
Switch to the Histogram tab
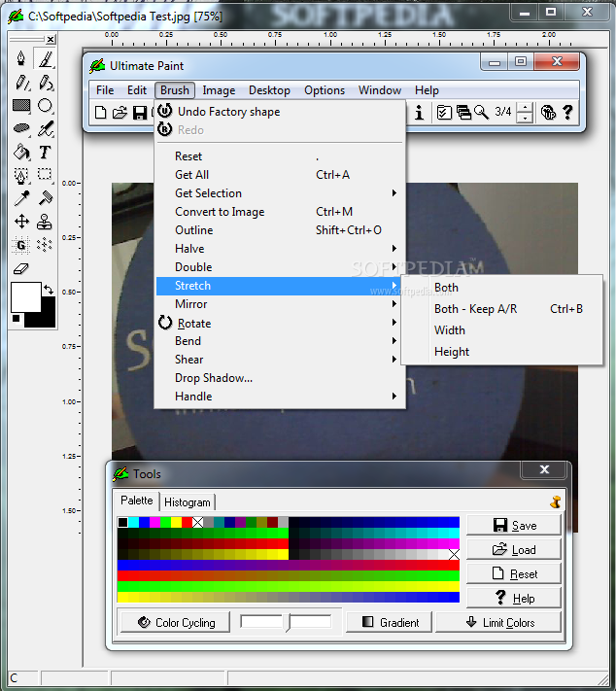[x=188, y=501]
